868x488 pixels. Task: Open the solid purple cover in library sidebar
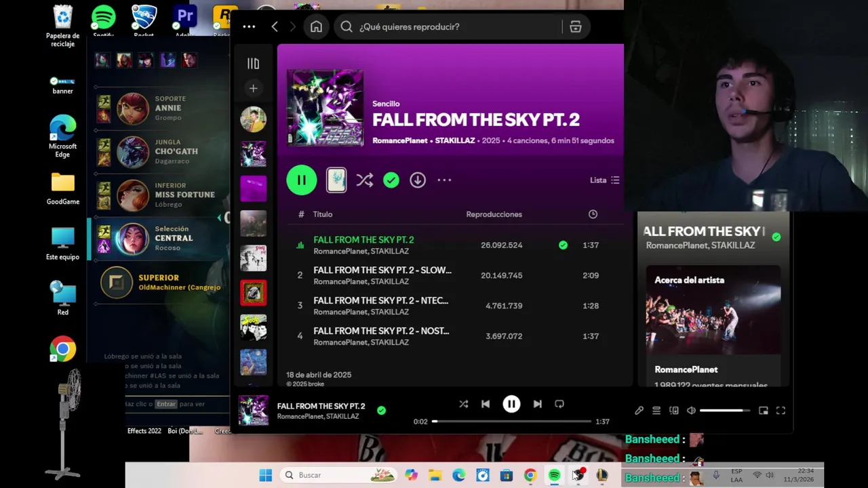[253, 188]
